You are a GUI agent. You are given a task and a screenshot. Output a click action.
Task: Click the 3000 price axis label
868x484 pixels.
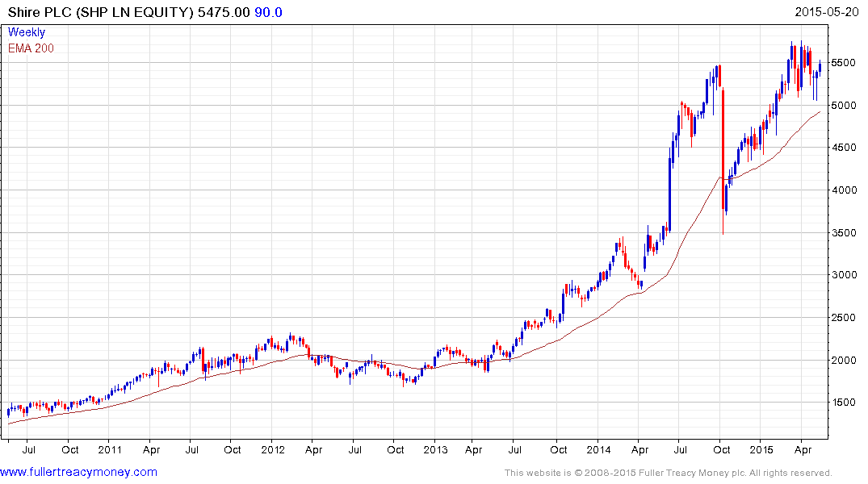click(844, 275)
